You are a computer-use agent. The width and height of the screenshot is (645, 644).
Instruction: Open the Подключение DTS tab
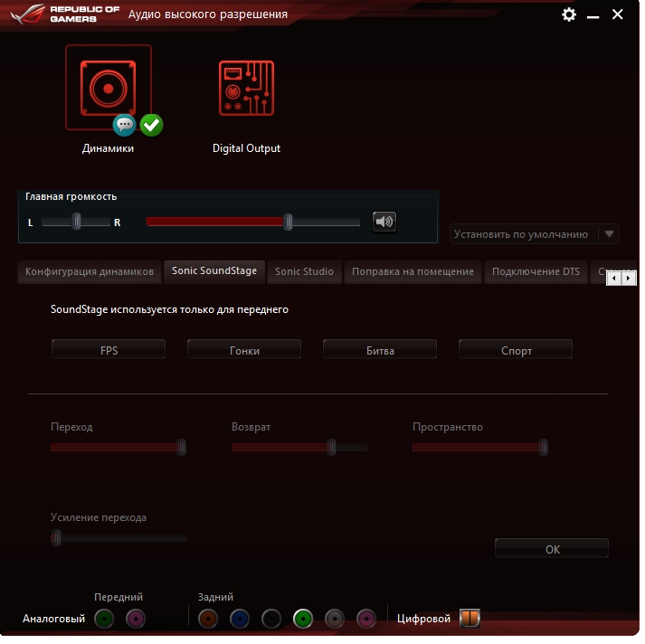point(536,272)
